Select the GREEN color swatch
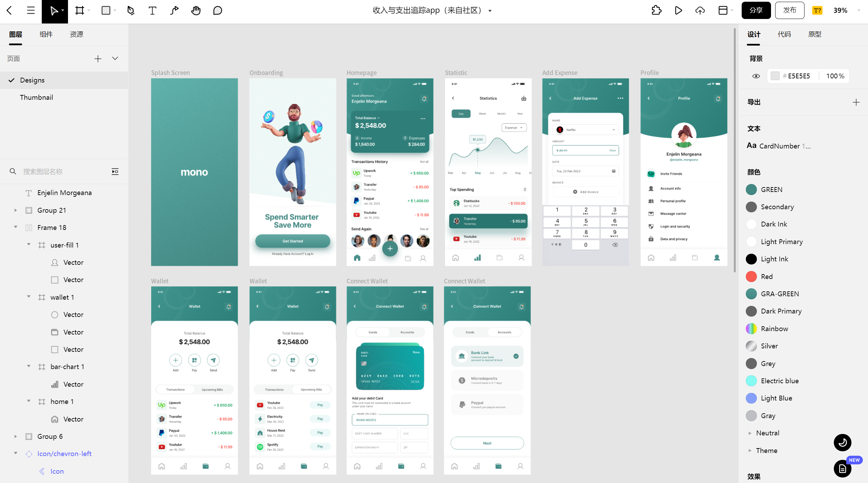This screenshot has height=483, width=868. tap(751, 189)
